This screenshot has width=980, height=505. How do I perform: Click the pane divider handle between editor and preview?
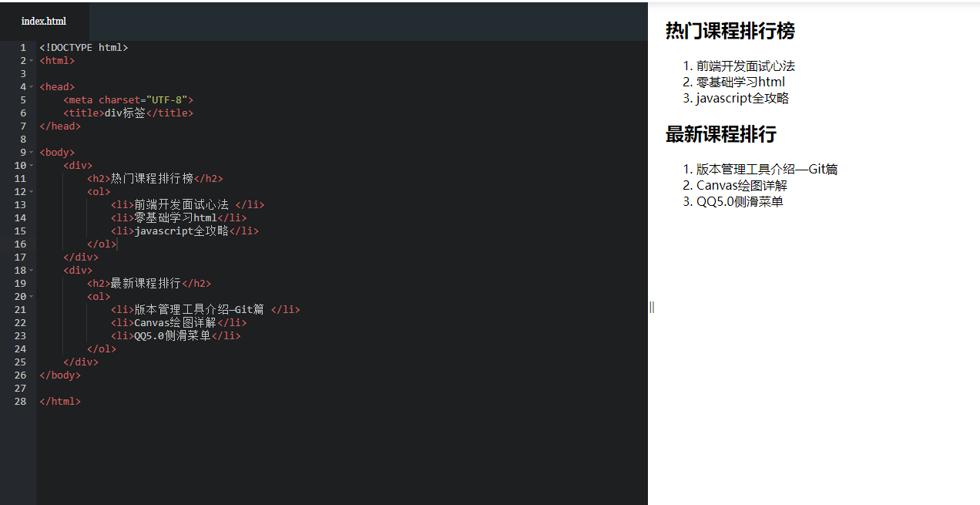pos(651,307)
